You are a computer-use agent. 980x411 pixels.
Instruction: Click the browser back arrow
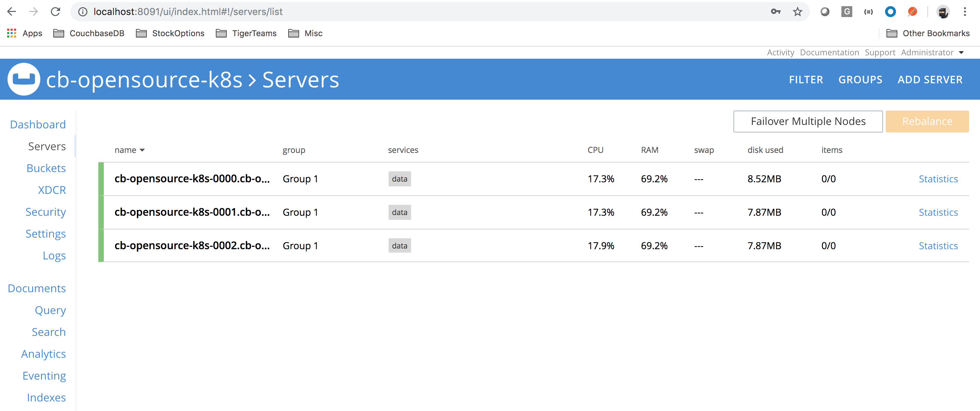point(12,12)
